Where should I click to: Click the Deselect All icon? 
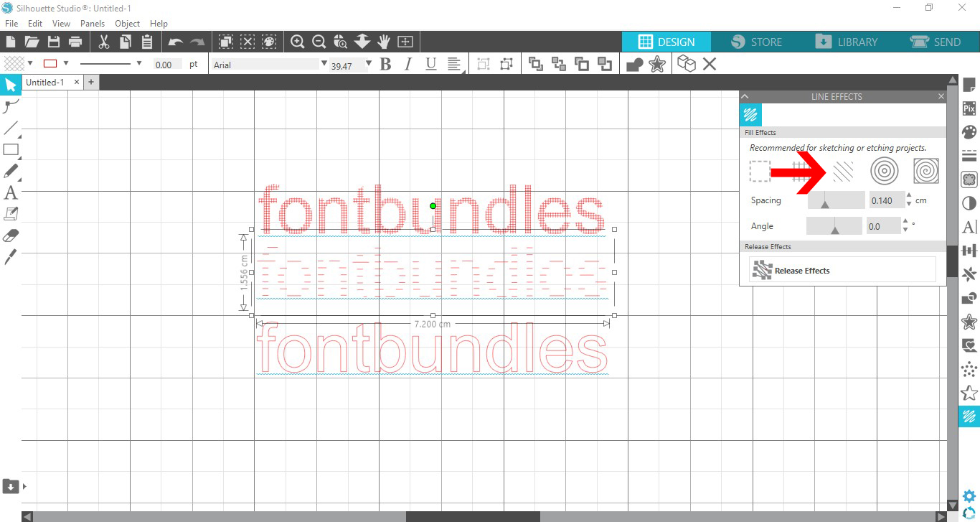click(x=248, y=42)
